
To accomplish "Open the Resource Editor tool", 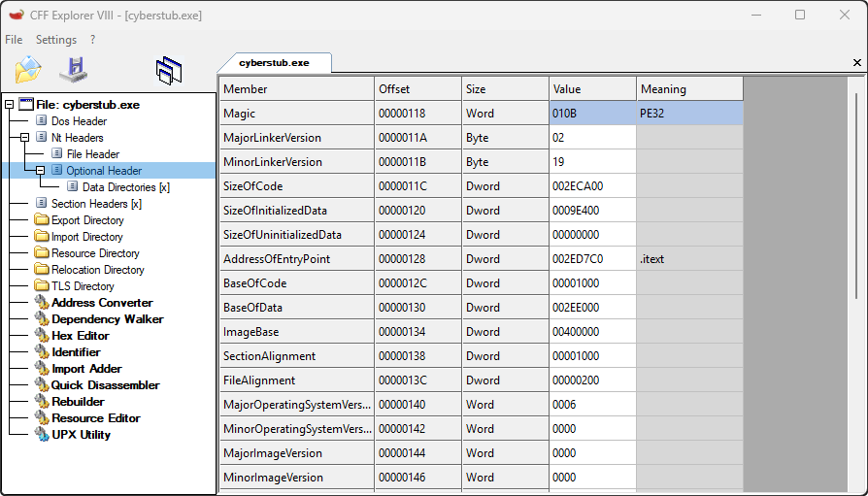I will point(95,418).
